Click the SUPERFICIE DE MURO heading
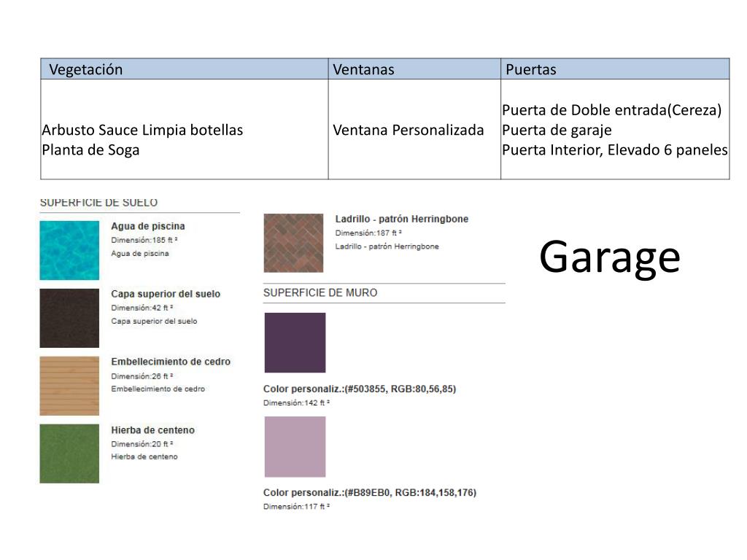 (x=320, y=293)
